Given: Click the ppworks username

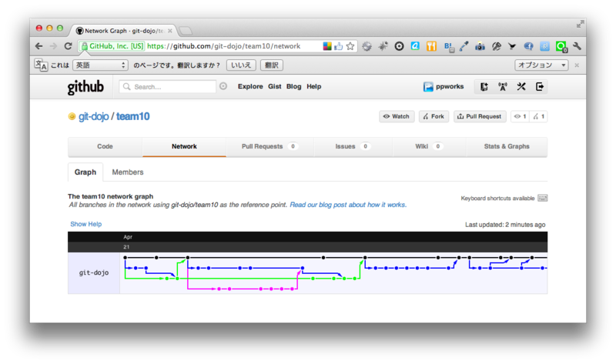Looking at the screenshot, I should point(450,86).
